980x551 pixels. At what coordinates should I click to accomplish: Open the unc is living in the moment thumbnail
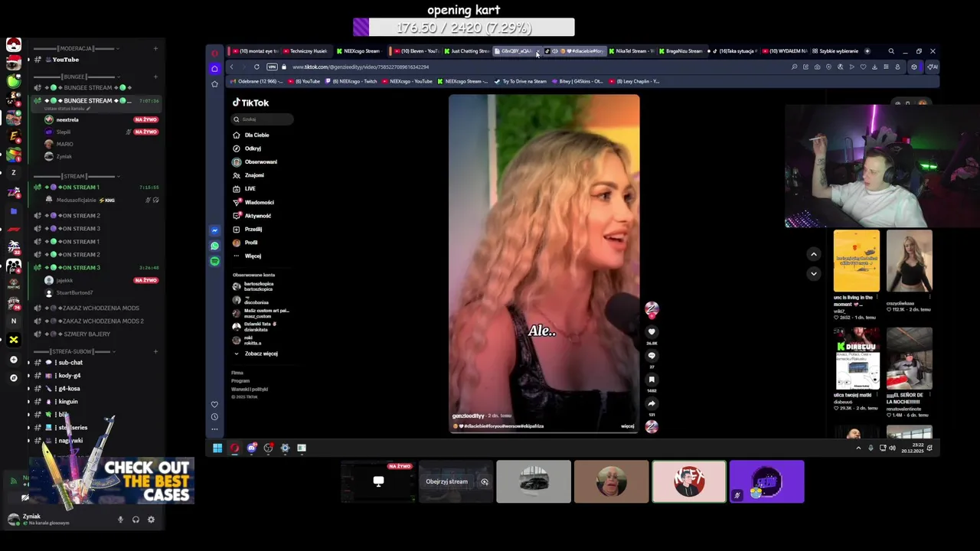tap(857, 260)
